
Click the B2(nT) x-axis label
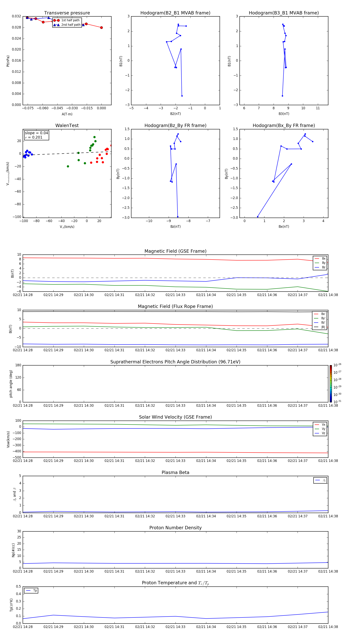pos(175,114)
